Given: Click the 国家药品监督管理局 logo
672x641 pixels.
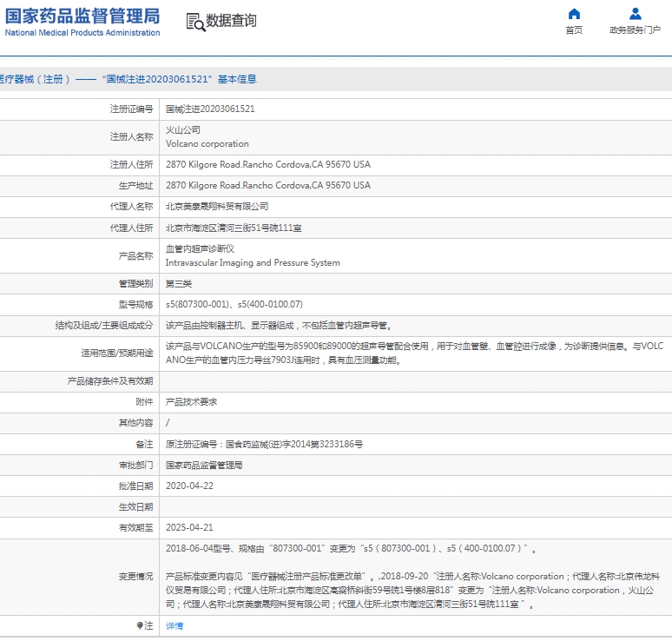Looking at the screenshot, I should (82, 17).
